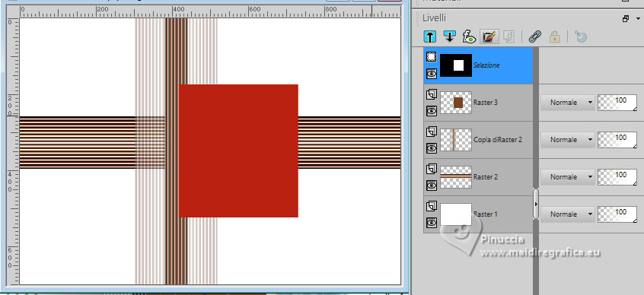Click the layer effects visibility icon
Image resolution: width=644 pixels, height=295 pixels.
point(469,37)
